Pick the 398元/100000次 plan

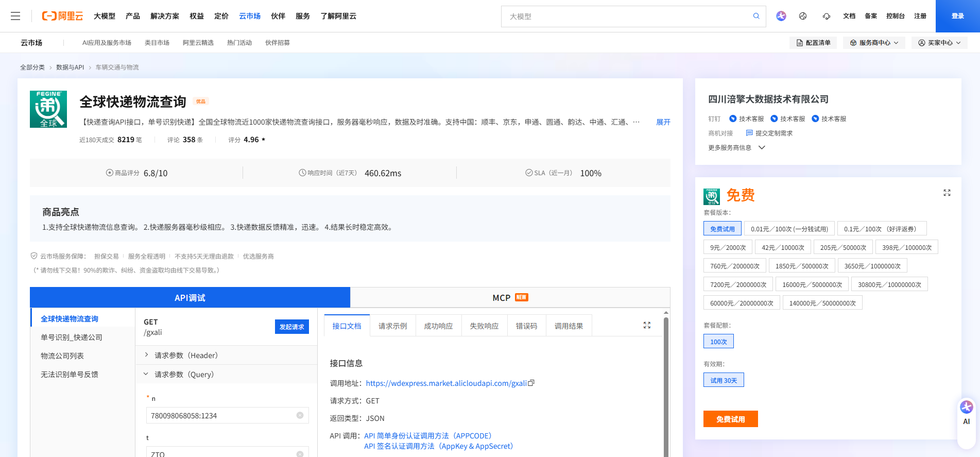pyautogui.click(x=907, y=247)
